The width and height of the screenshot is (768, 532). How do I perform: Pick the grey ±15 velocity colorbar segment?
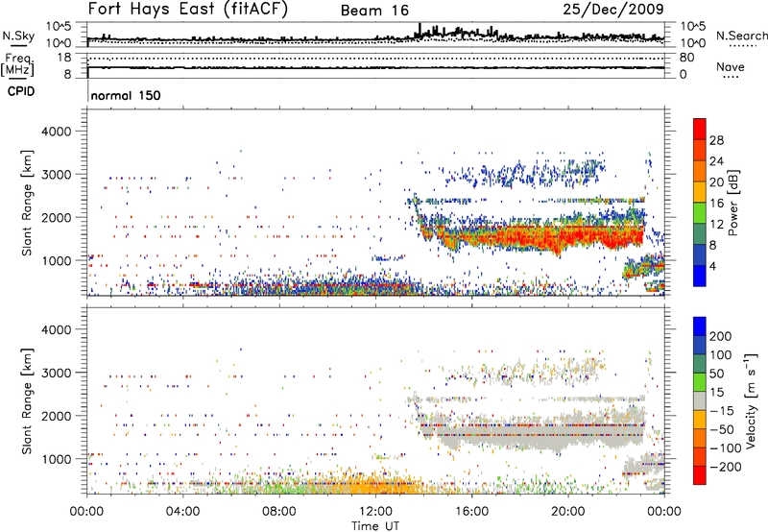coord(700,400)
